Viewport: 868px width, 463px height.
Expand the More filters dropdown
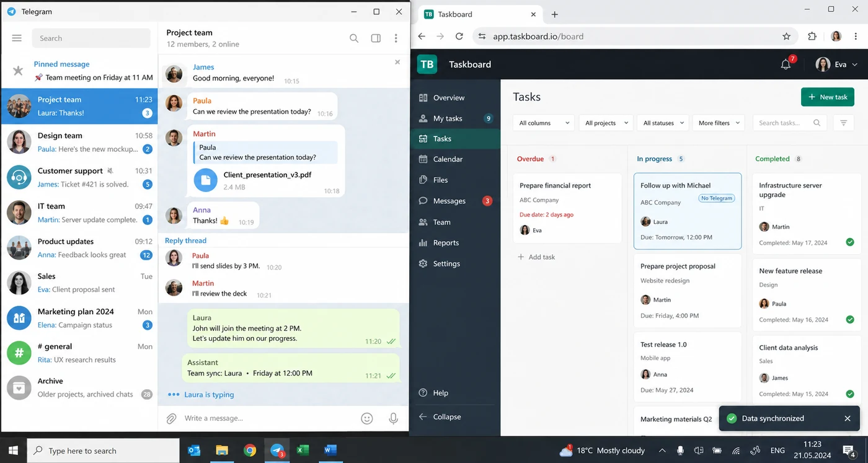(x=719, y=123)
